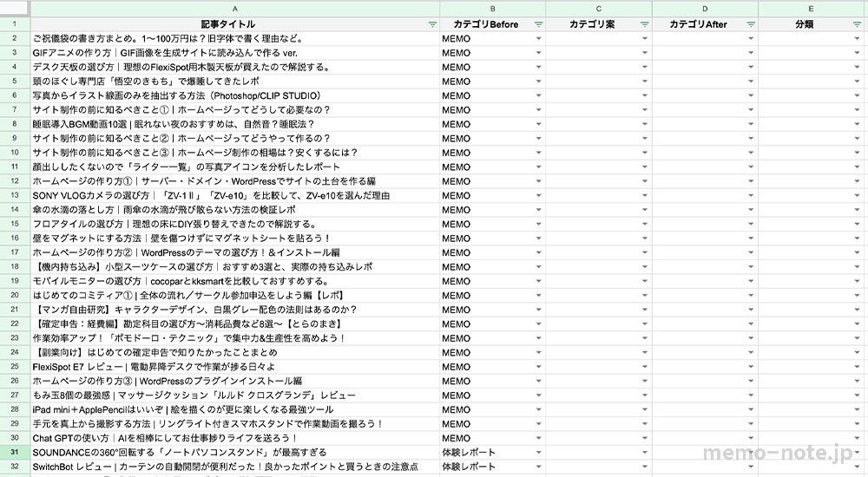Click the カテゴリBefore header cell

493,24
